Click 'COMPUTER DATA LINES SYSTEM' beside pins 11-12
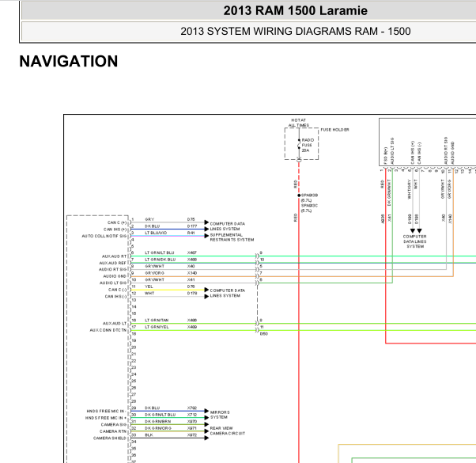The image size is (476, 463). click(228, 293)
